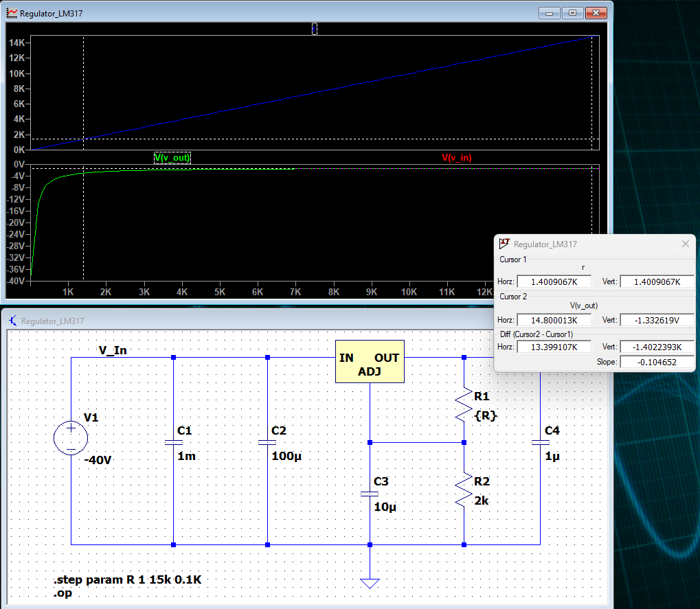Viewport: 700px width, 609px height.
Task: Click the 14K label on top plot axis
Action: [17, 43]
